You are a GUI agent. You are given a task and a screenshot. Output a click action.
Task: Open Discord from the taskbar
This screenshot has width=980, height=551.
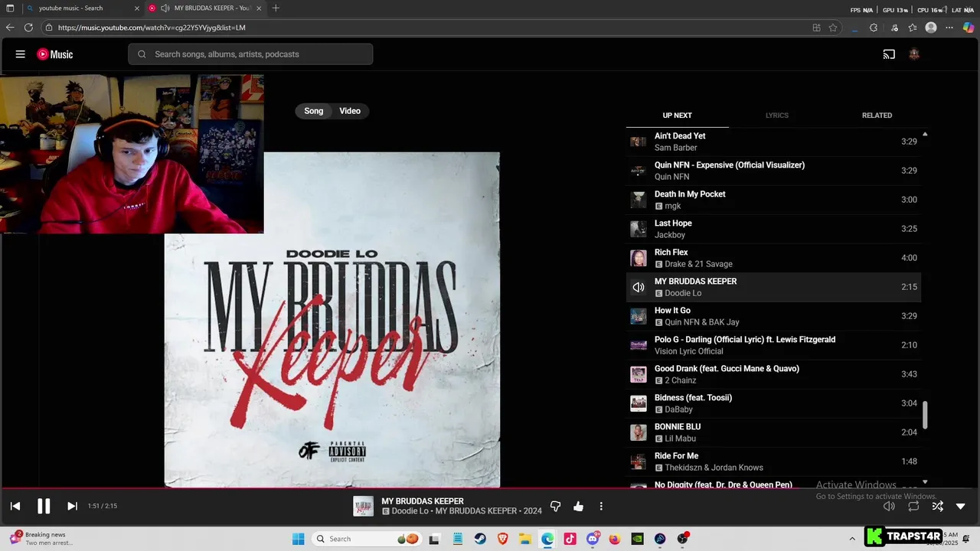click(593, 539)
